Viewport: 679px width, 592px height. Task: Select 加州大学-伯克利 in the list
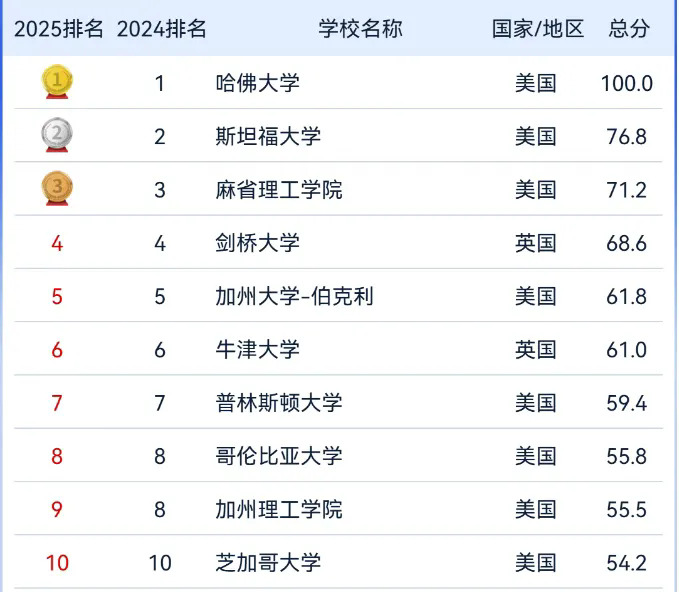pyautogui.click(x=294, y=296)
